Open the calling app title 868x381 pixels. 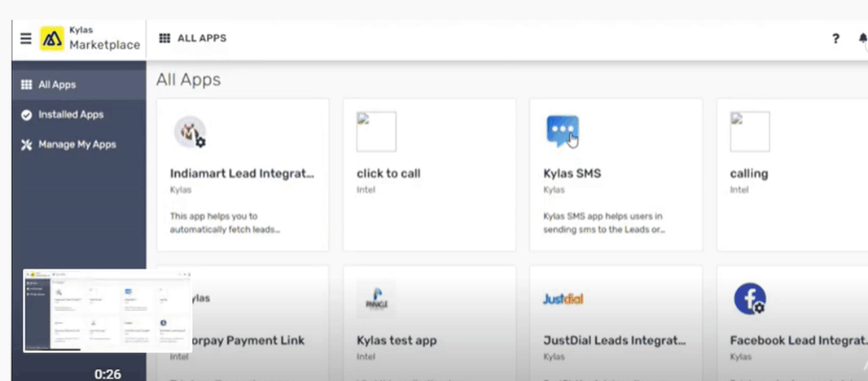point(749,174)
